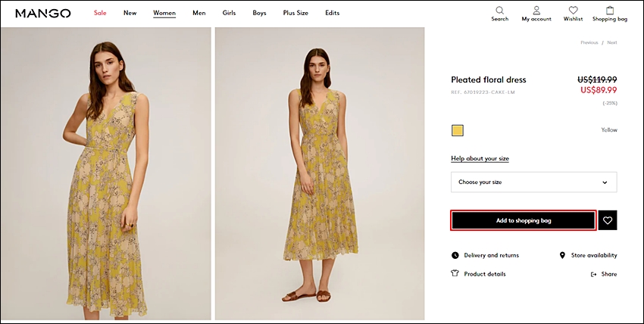This screenshot has height=324, width=644.
Task: Open the Edits menu
Action: pyautogui.click(x=333, y=13)
